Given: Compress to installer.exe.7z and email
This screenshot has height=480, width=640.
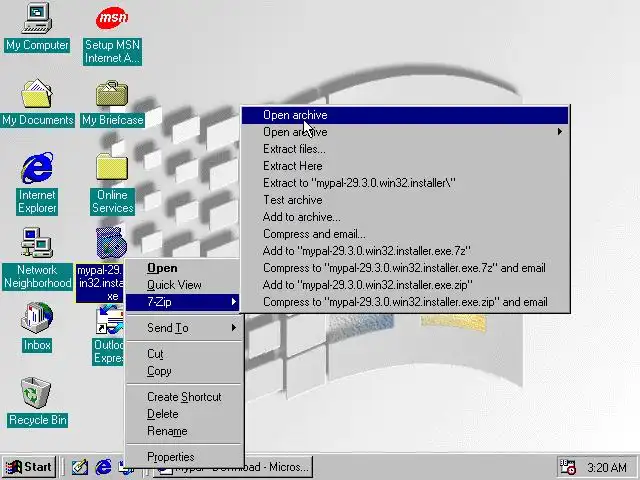Looking at the screenshot, I should tap(405, 268).
